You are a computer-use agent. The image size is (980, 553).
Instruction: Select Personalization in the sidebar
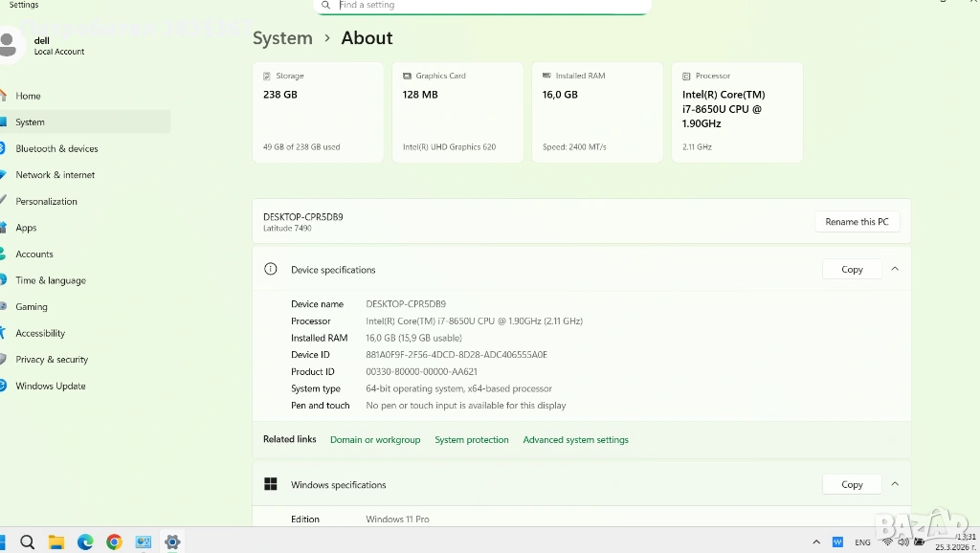[46, 201]
